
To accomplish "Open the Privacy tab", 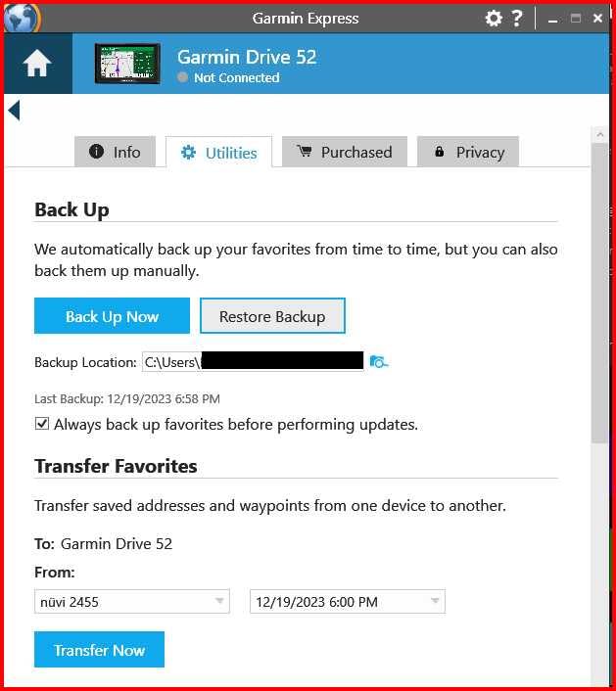I will (x=468, y=152).
